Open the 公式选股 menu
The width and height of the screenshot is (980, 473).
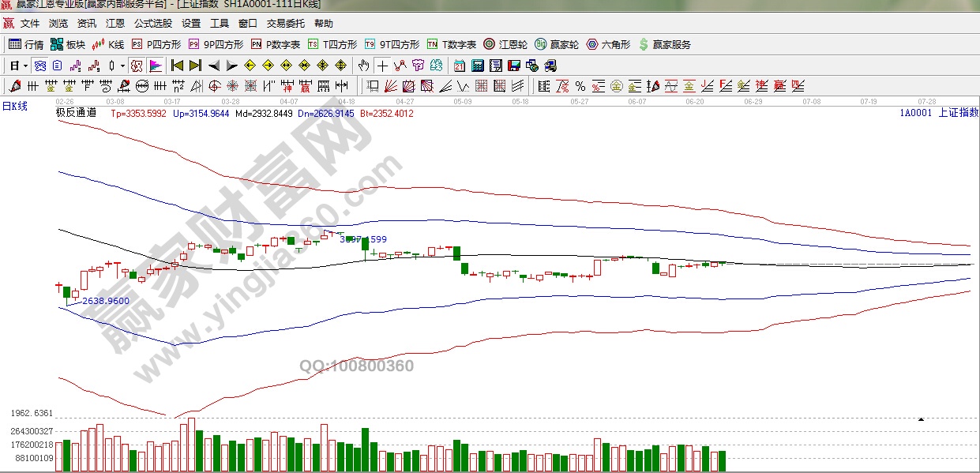153,24
